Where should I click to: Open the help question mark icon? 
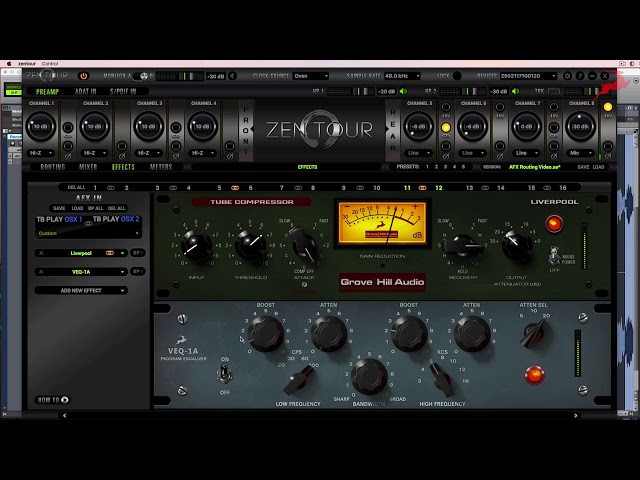pos(580,76)
